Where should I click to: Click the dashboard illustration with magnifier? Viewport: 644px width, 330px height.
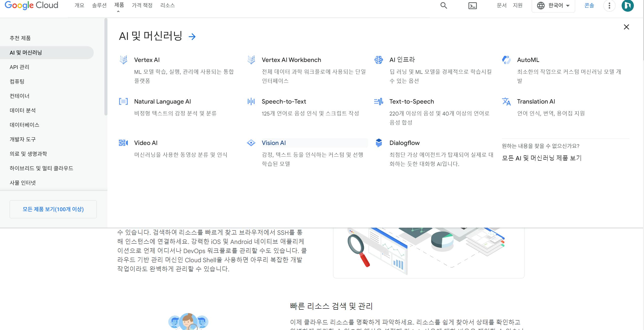[x=429, y=253]
